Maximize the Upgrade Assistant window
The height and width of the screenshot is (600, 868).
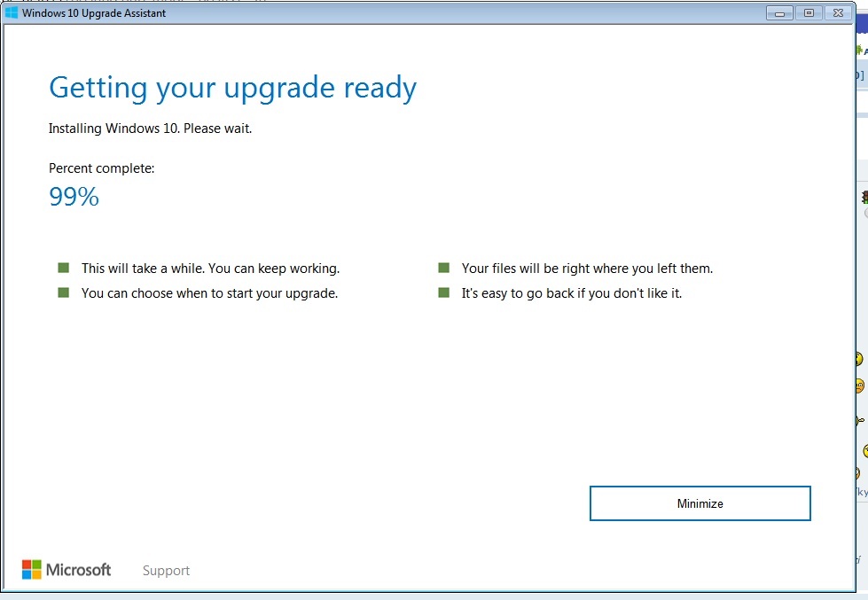point(809,12)
